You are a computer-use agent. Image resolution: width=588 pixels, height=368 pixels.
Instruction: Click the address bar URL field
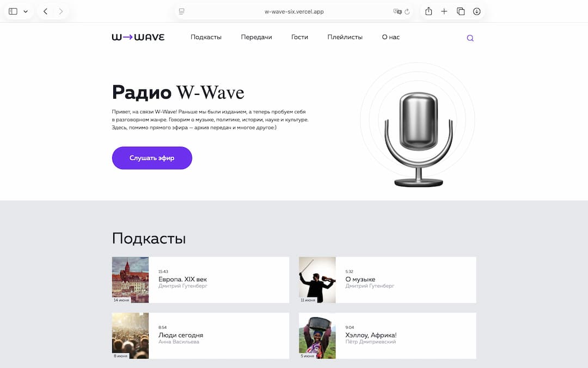coord(294,11)
